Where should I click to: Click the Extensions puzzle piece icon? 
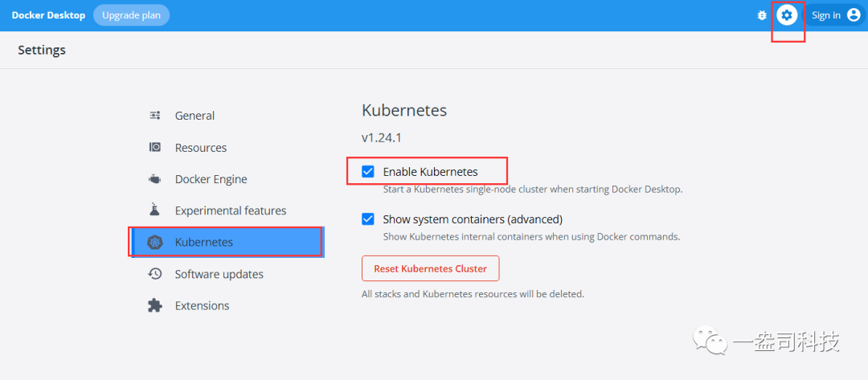click(155, 305)
